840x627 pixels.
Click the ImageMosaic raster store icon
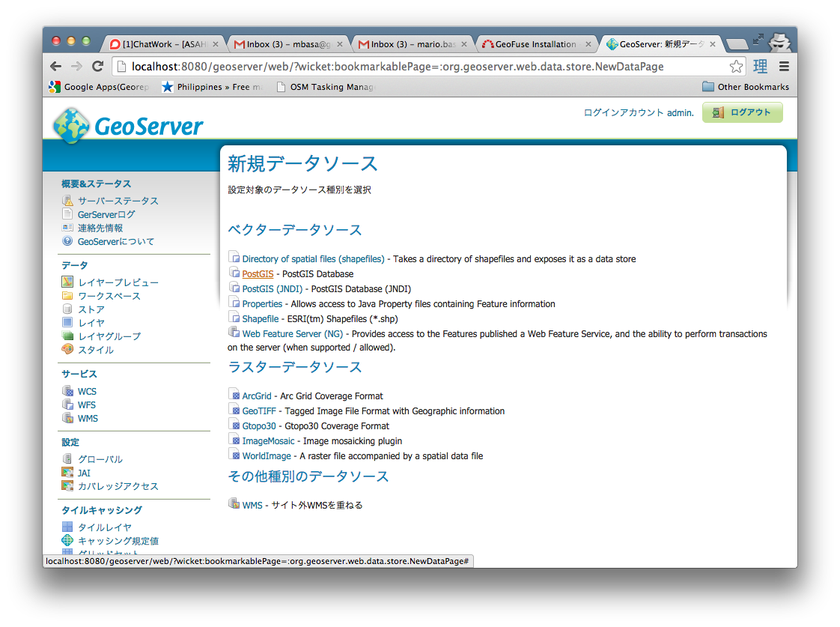[234, 440]
